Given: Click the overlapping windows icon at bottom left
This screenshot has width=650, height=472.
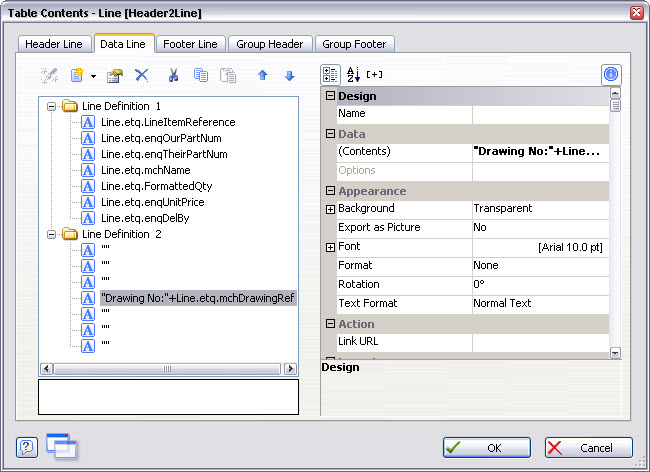Looking at the screenshot, I should point(62,446).
